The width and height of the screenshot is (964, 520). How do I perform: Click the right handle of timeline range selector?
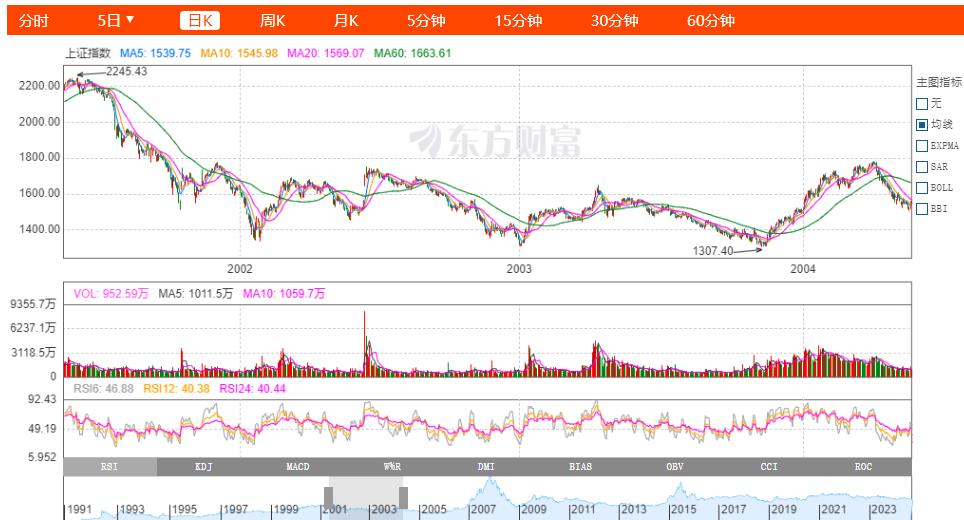tap(403, 497)
